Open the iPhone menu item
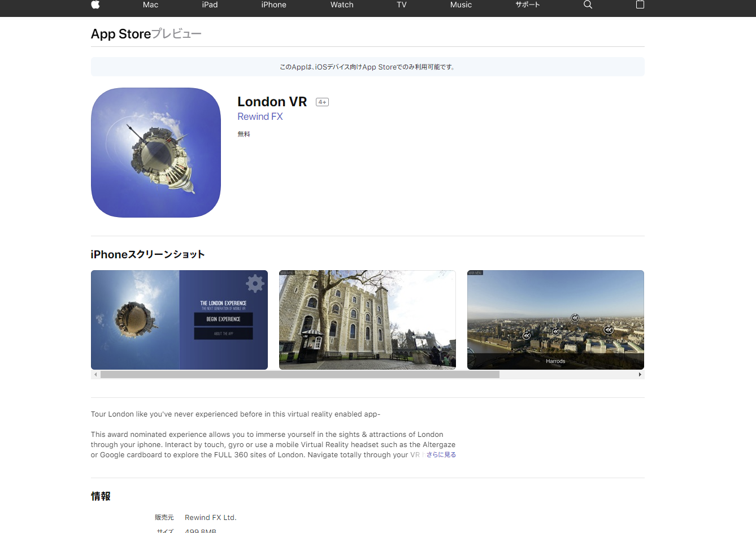This screenshot has height=533, width=756. [x=273, y=5]
